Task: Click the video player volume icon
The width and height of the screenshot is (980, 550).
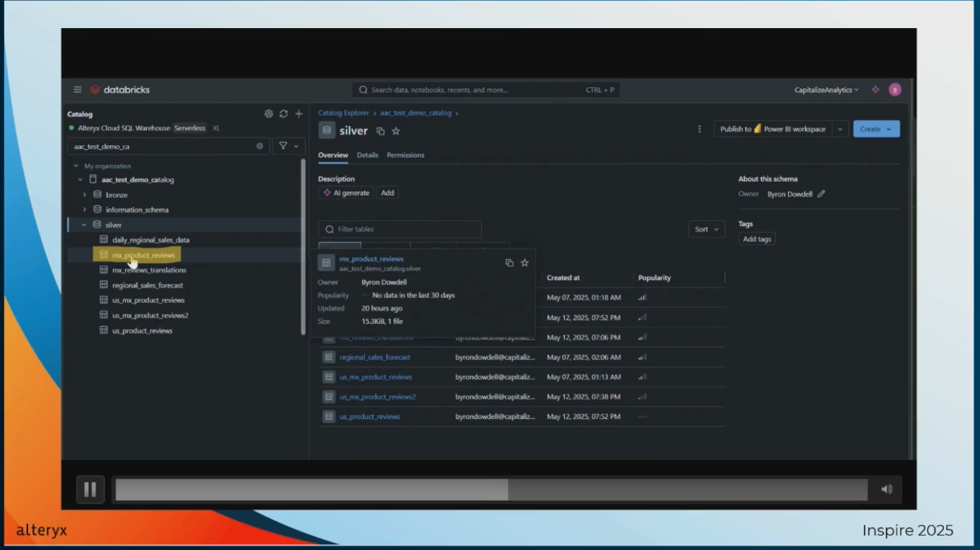Action: [x=886, y=490]
